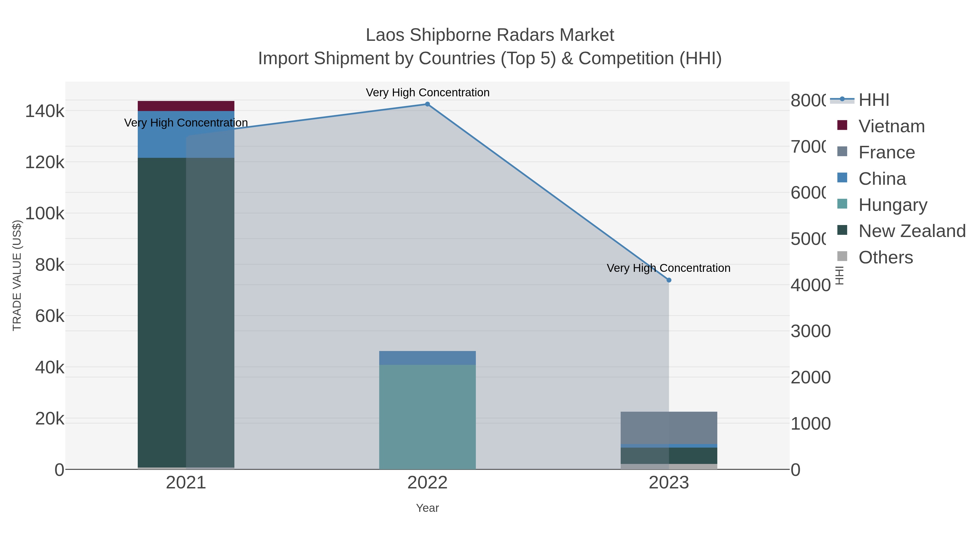Toggle the Hungary legend entry

(882, 205)
